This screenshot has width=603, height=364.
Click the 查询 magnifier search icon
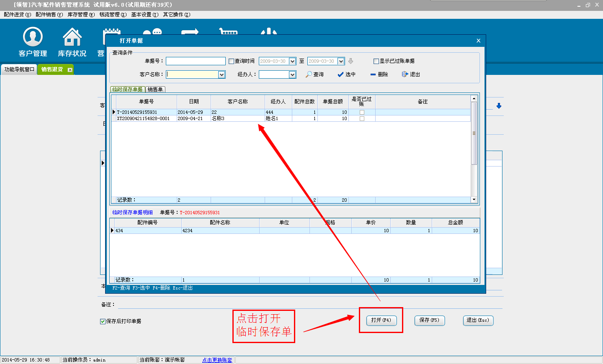point(309,74)
